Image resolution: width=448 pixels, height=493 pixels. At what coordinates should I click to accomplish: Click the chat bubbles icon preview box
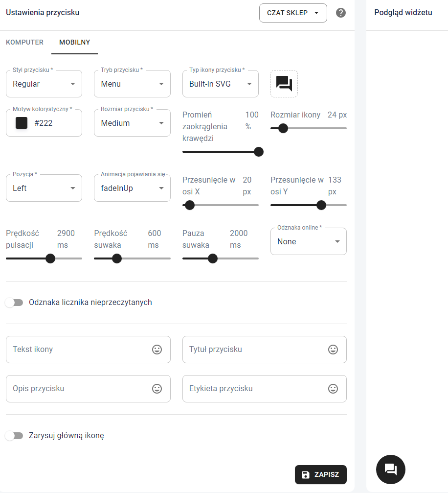tap(284, 84)
